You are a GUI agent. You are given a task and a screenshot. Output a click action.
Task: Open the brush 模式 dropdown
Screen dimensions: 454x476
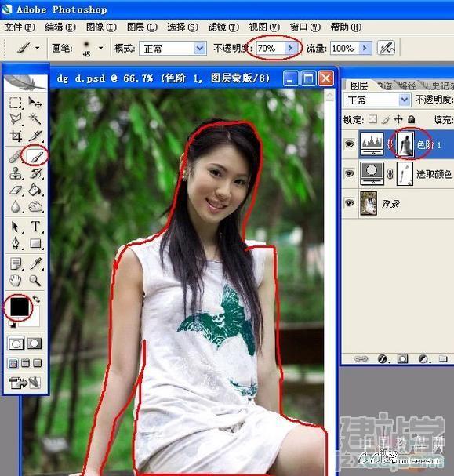point(173,49)
